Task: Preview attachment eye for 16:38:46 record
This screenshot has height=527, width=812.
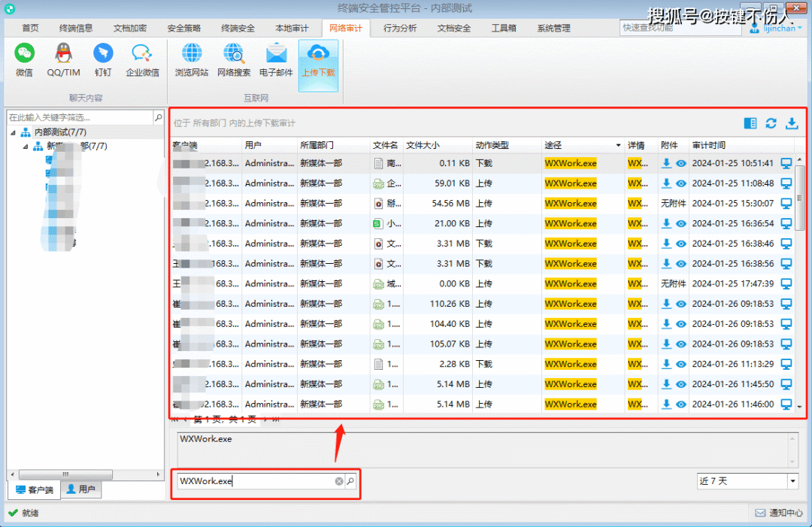Action: click(x=681, y=244)
